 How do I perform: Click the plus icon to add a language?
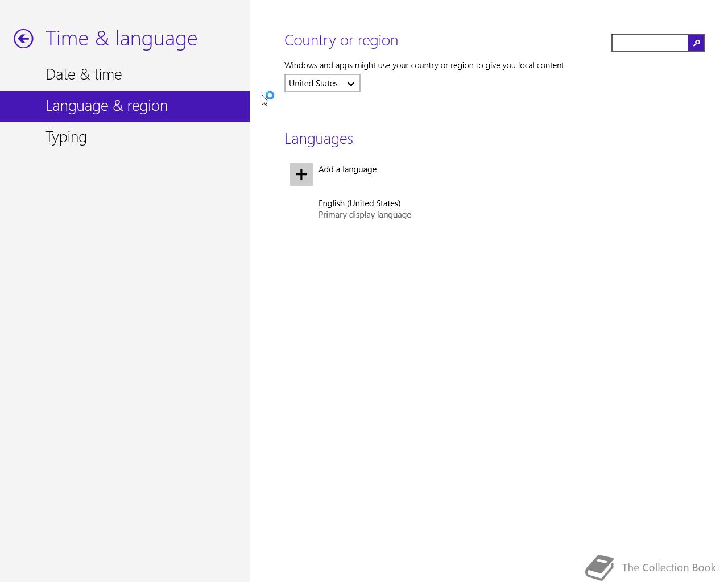[301, 174]
